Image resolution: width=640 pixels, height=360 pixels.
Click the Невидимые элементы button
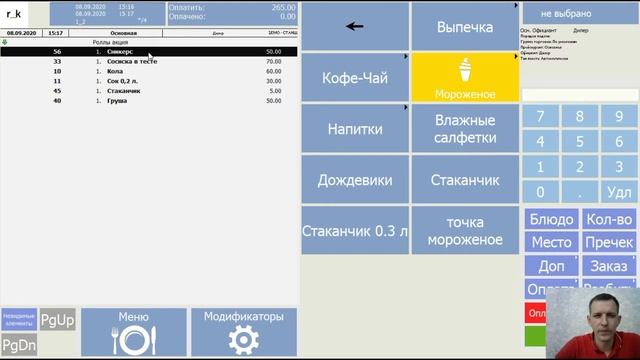(19, 320)
